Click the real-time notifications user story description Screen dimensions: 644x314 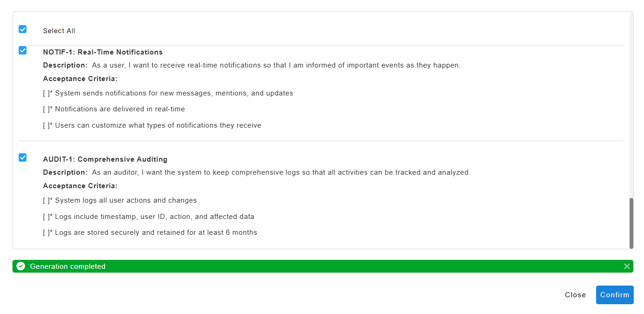[x=276, y=65]
